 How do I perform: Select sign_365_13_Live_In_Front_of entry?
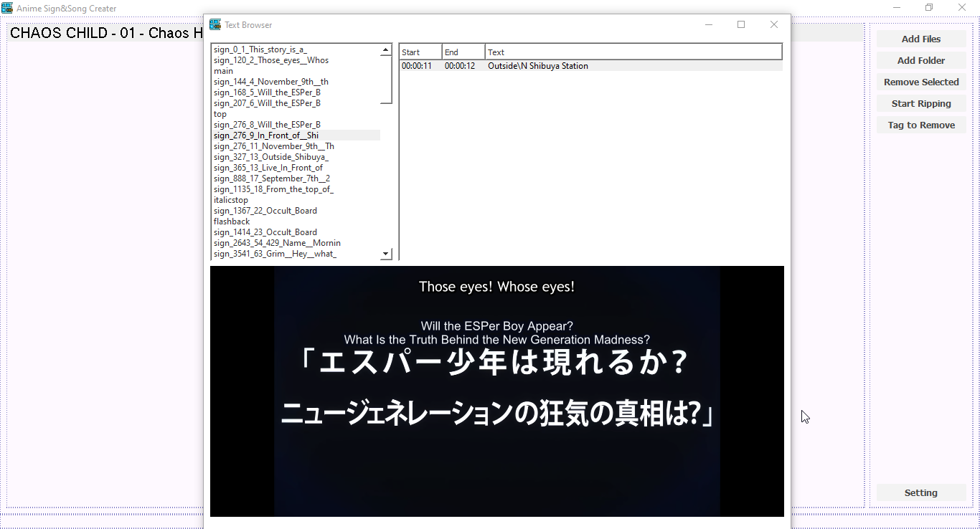296,168
